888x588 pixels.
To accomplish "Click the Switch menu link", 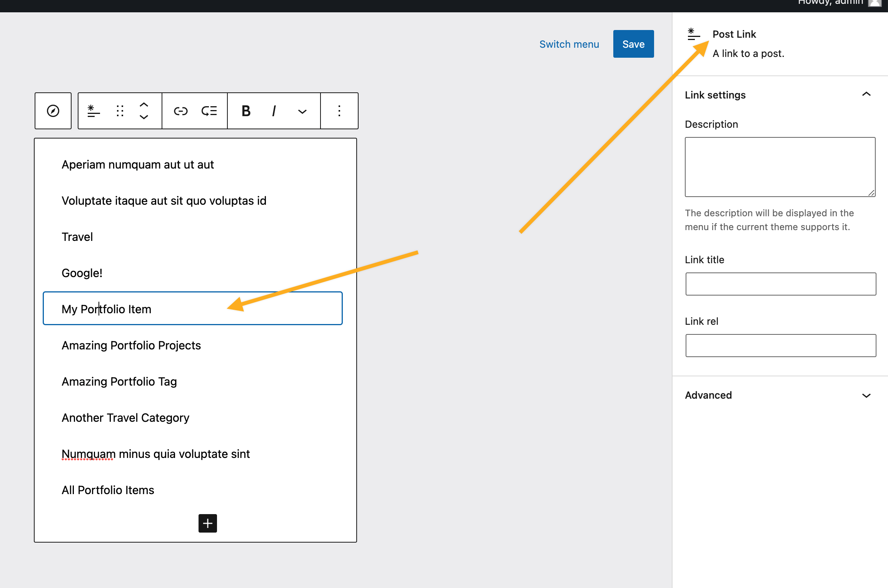I will 569,44.
